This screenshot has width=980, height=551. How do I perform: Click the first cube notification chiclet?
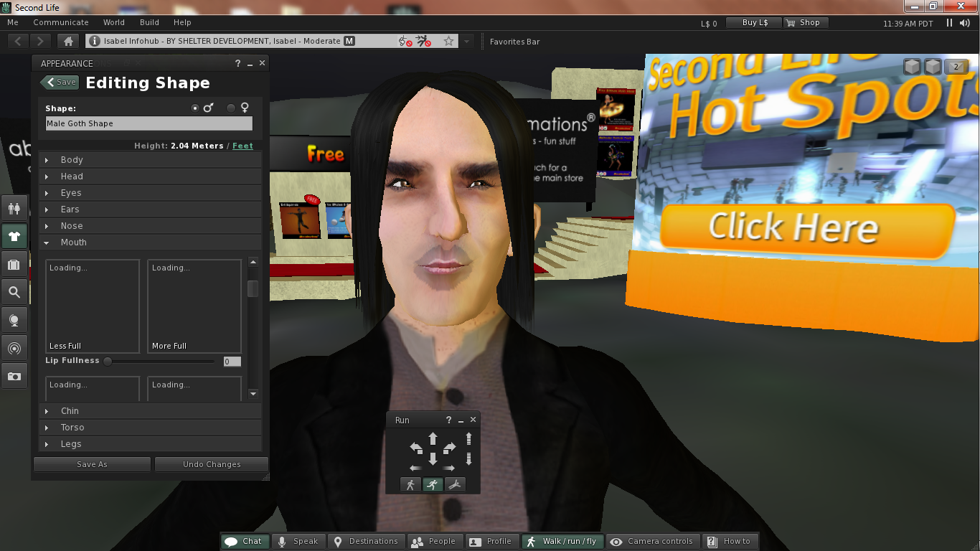pyautogui.click(x=912, y=67)
